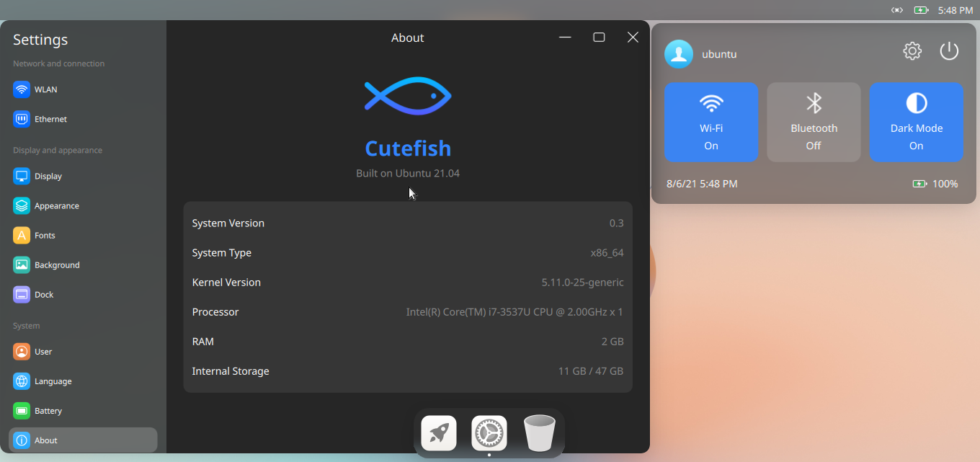The height and width of the screenshot is (462, 980).
Task: Open Background settings icon
Action: 22,265
